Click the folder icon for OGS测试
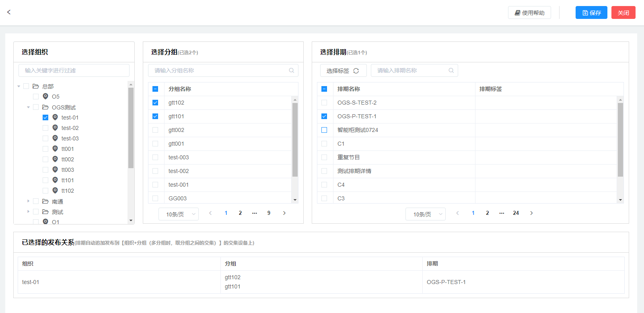The image size is (644, 313). (x=45, y=107)
